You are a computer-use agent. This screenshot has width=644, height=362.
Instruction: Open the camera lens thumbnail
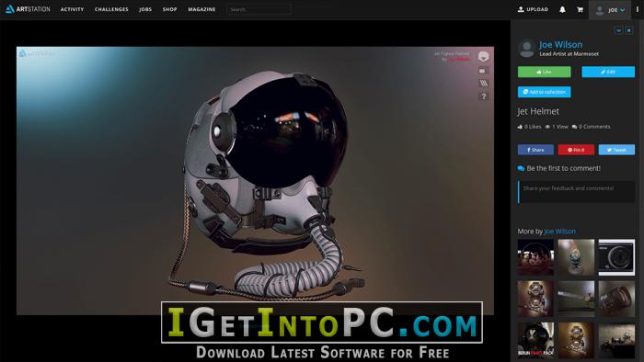616,257
